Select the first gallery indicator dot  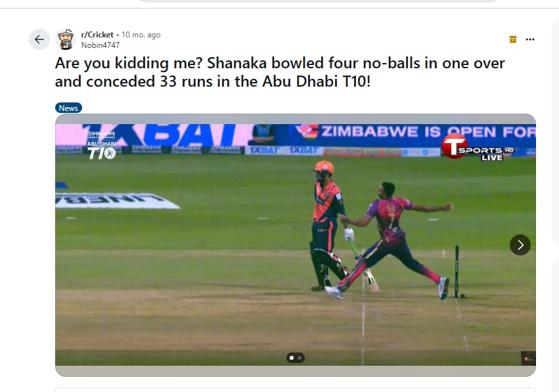(x=292, y=358)
